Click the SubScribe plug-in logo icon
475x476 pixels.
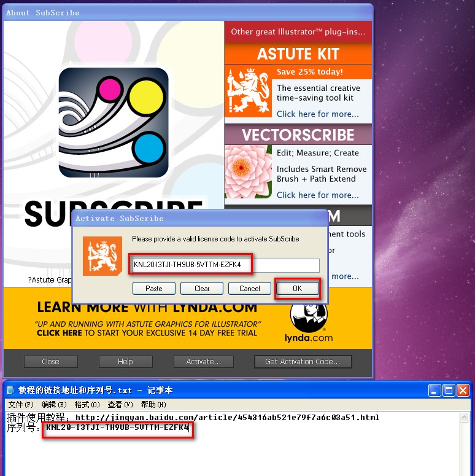pos(114,123)
